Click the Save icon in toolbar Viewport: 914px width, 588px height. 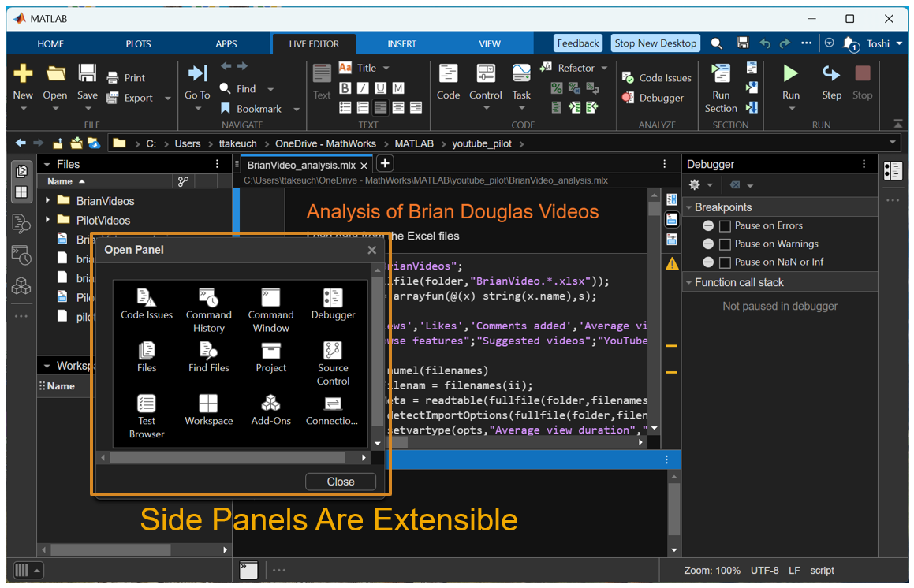(87, 74)
